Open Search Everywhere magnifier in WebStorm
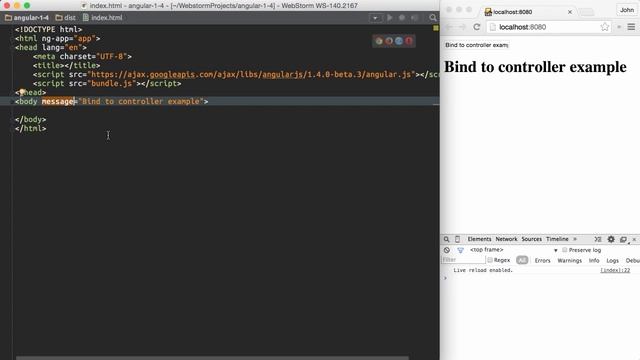Image resolution: width=640 pixels, height=360 pixels. click(x=433, y=18)
